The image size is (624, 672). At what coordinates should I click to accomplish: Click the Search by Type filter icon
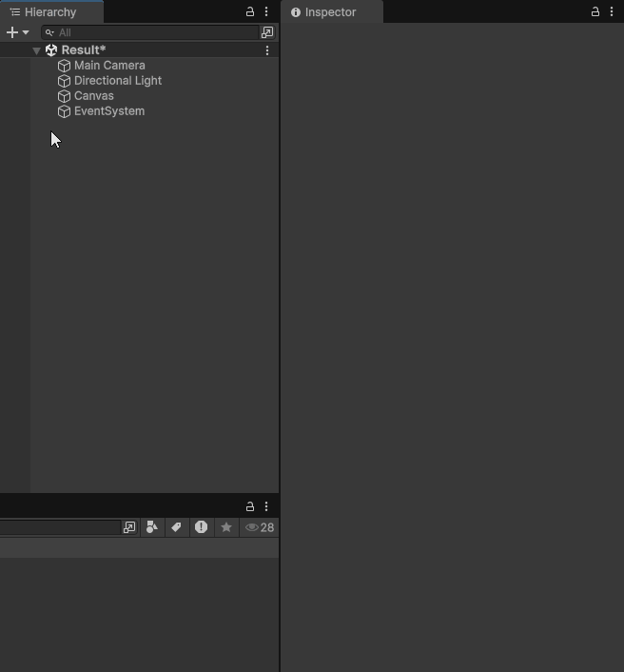(151, 527)
